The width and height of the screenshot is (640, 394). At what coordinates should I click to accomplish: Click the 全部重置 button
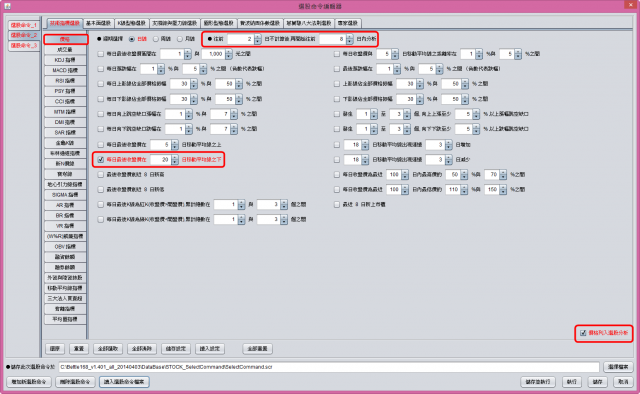(258, 349)
